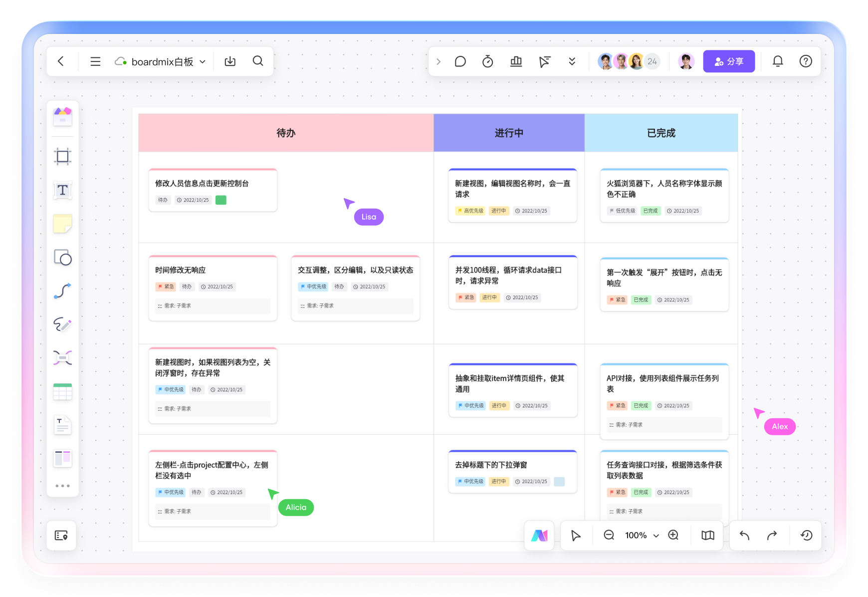The width and height of the screenshot is (868, 597).
Task: Click green color tag on 修改人员信息 card
Action: tap(221, 200)
